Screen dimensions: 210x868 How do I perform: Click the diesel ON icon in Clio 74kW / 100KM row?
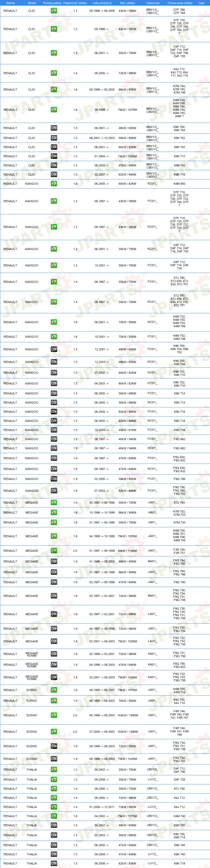54,156
